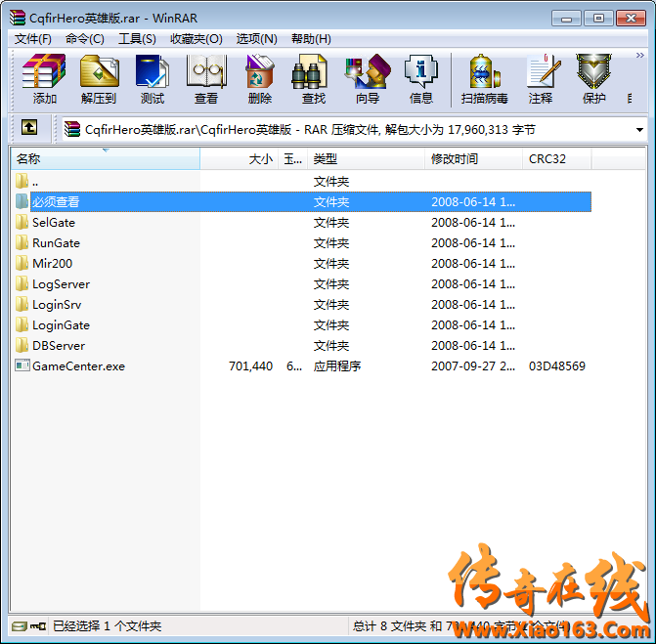Sort by the CRC32 column header

[x=557, y=159]
